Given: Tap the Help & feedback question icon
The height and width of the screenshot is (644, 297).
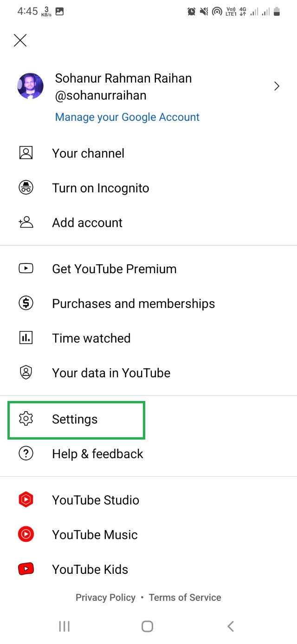Looking at the screenshot, I should (26, 453).
